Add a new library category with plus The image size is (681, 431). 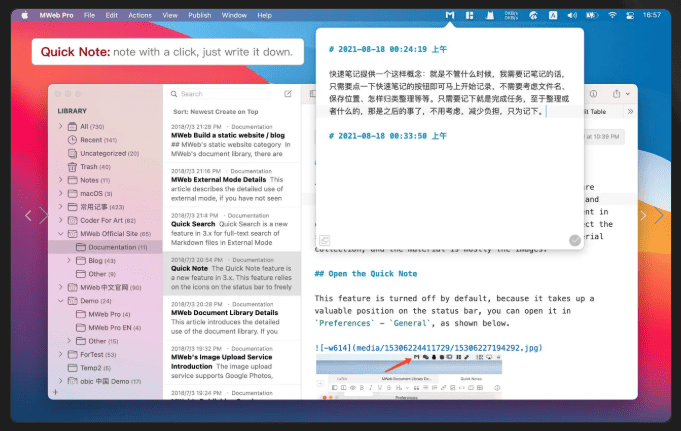56,392
